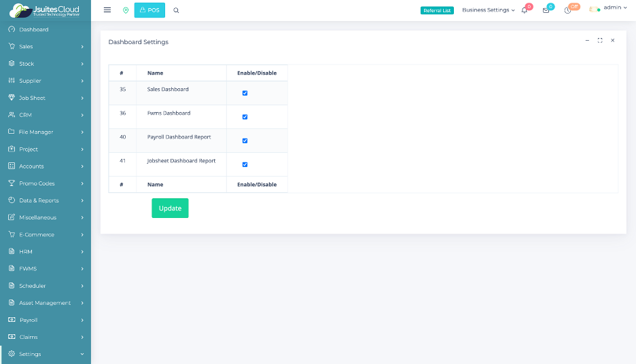The width and height of the screenshot is (636, 364).
Task: Open the notifications bell icon
Action: (x=525, y=10)
